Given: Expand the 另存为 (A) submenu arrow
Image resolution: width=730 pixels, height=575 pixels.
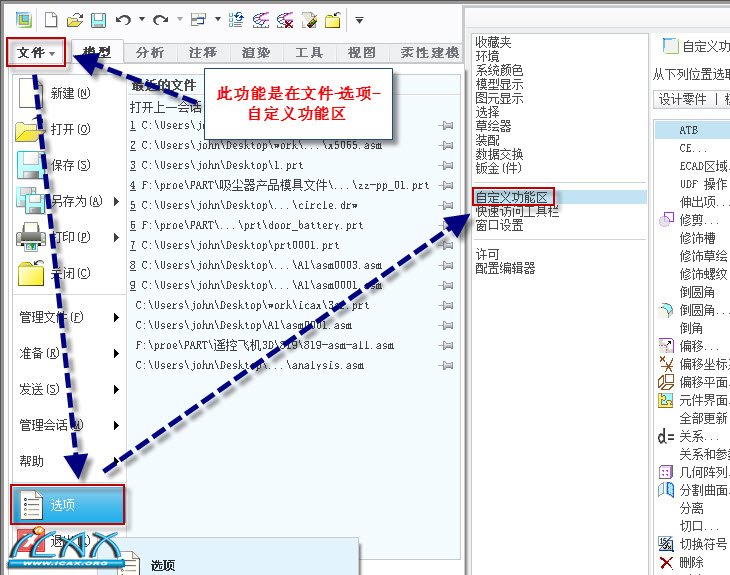Looking at the screenshot, I should 116,201.
